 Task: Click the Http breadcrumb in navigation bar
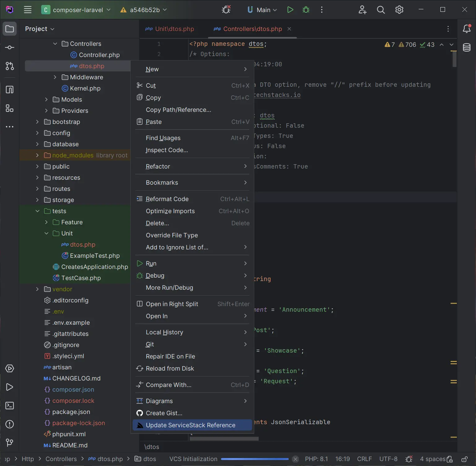(28, 459)
